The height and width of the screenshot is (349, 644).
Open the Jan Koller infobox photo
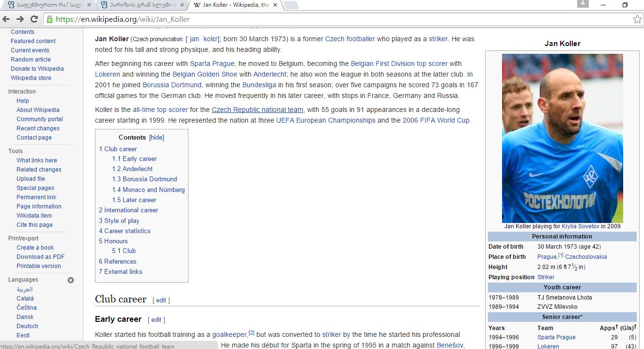click(x=563, y=138)
